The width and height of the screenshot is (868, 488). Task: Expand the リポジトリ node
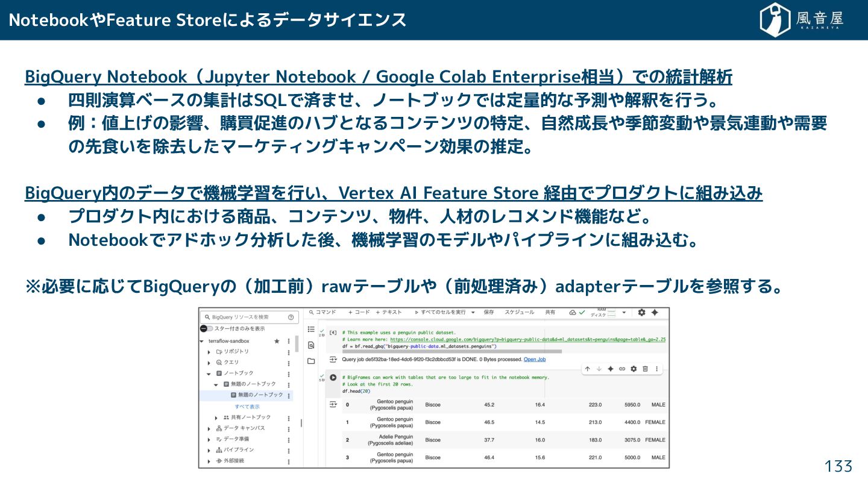click(x=209, y=352)
